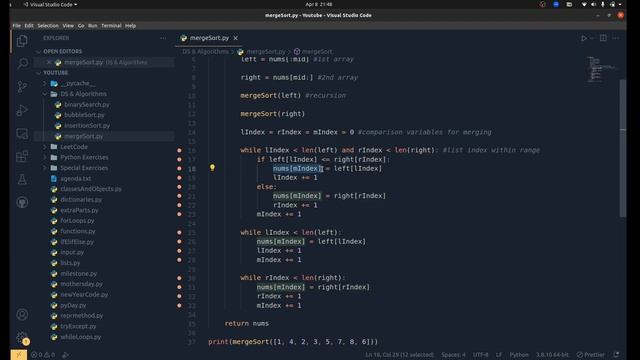Click the mergeSort function breadcrumb
The height and width of the screenshot is (360, 640).
click(313, 52)
